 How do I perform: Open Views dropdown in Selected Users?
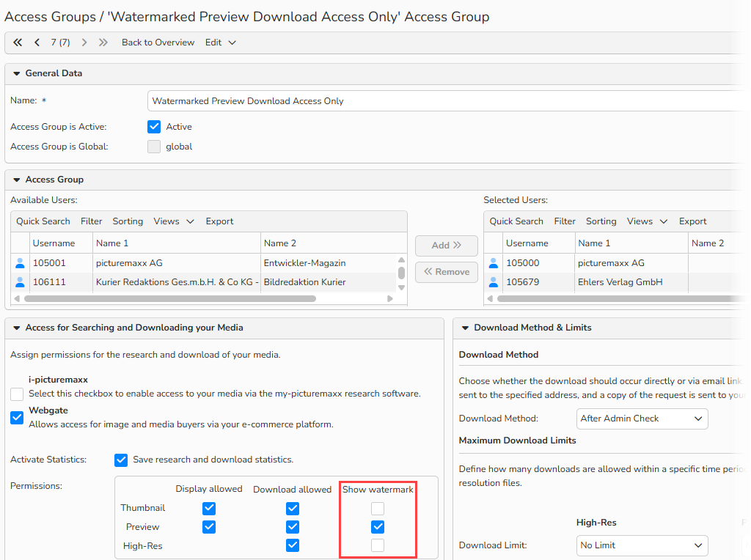647,221
